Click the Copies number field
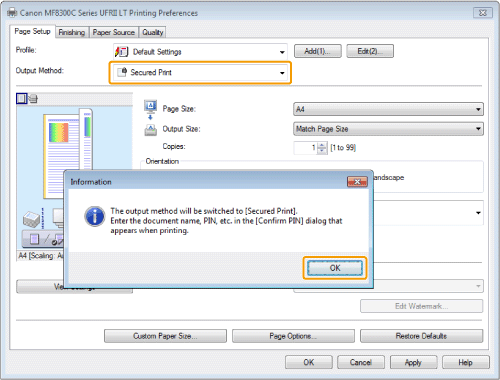 (305, 148)
